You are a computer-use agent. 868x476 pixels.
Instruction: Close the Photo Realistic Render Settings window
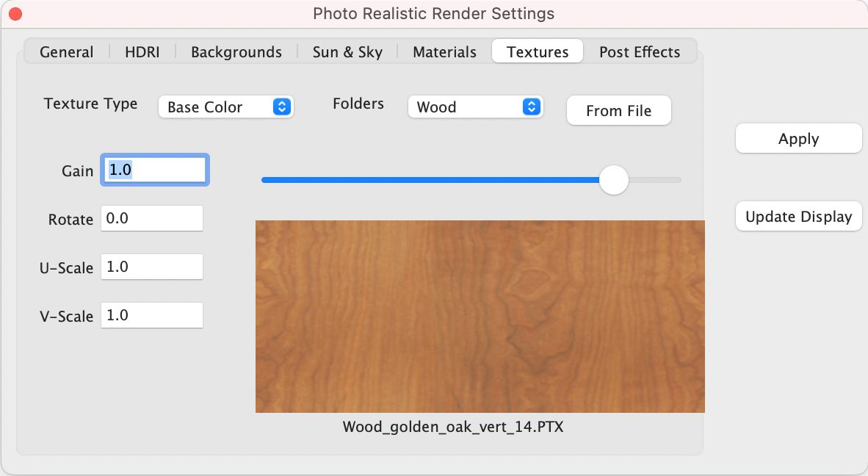coord(15,13)
